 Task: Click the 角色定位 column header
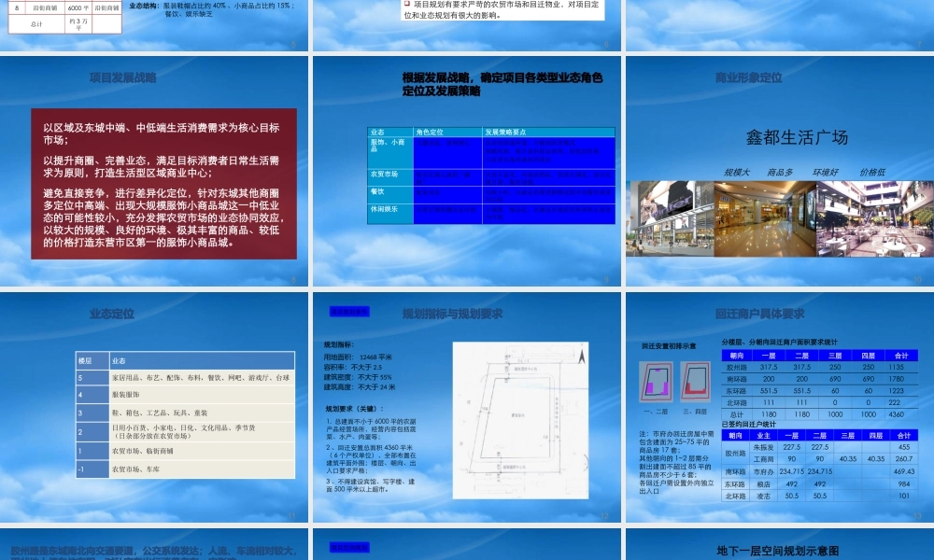447,133
